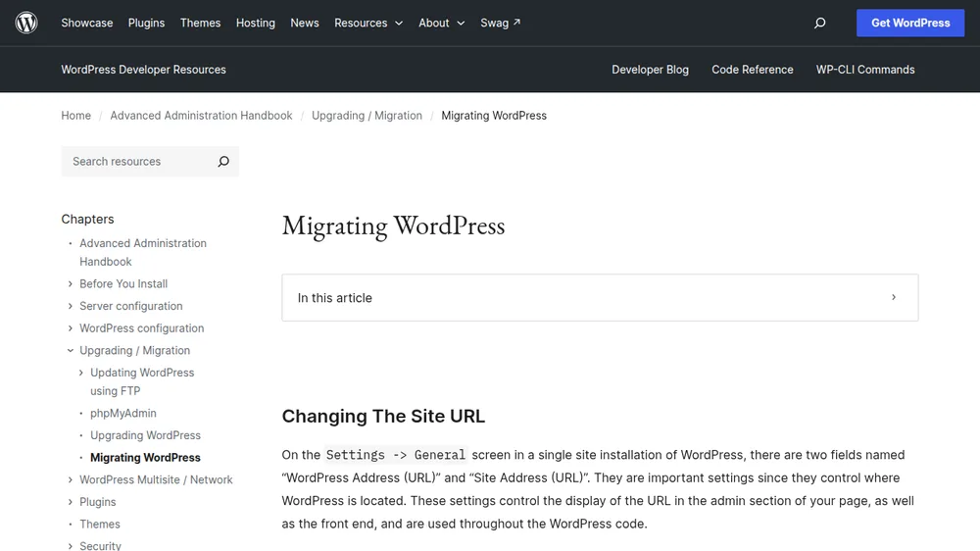980x551 pixels.
Task: Click the Chapters sidebar heading
Action: pyautogui.click(x=87, y=219)
